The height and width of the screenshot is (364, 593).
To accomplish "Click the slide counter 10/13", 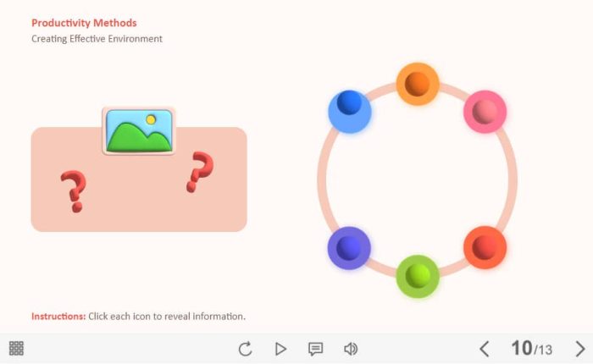I will point(531,348).
